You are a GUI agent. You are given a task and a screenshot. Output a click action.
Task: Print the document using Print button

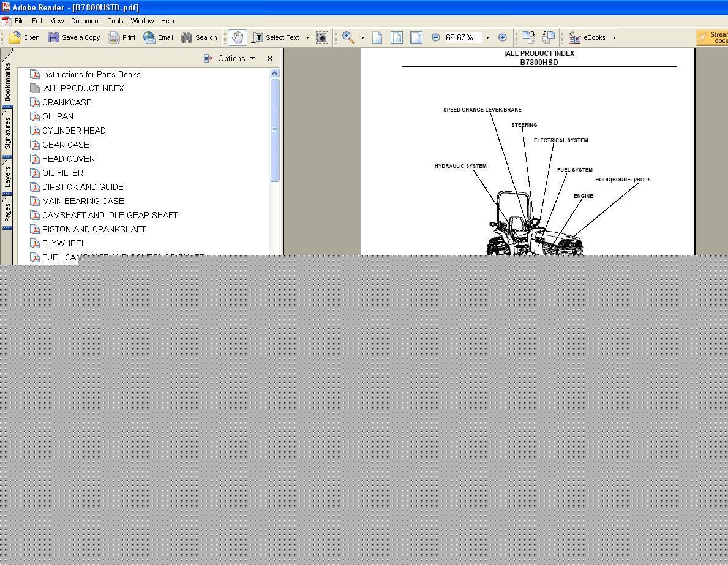pyautogui.click(x=122, y=37)
